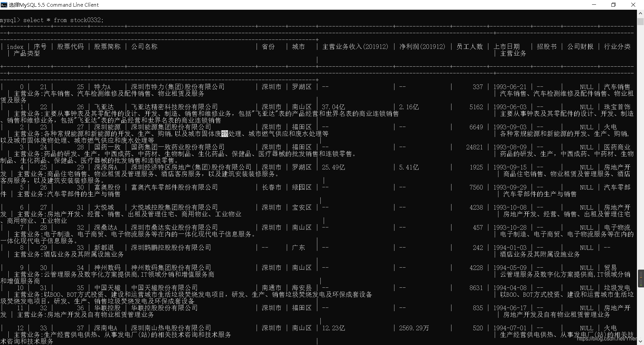
Task: Click the '城市' column header
Action: click(x=298, y=47)
